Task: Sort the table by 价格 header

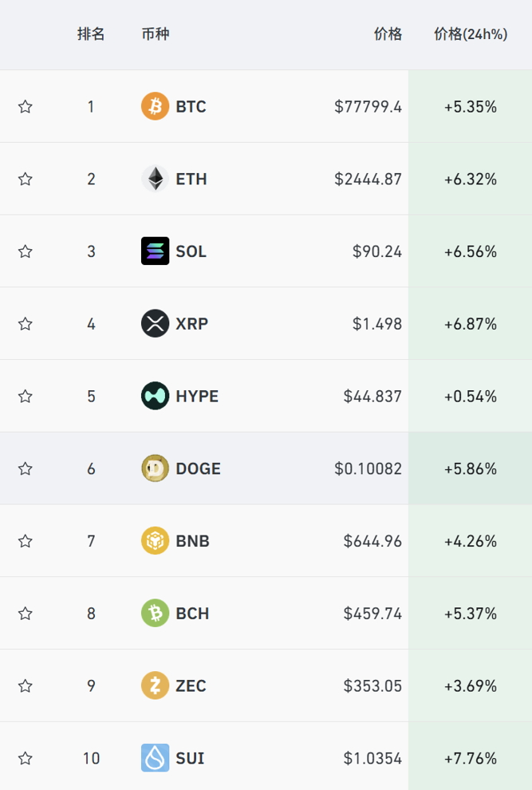Action: coord(388,34)
